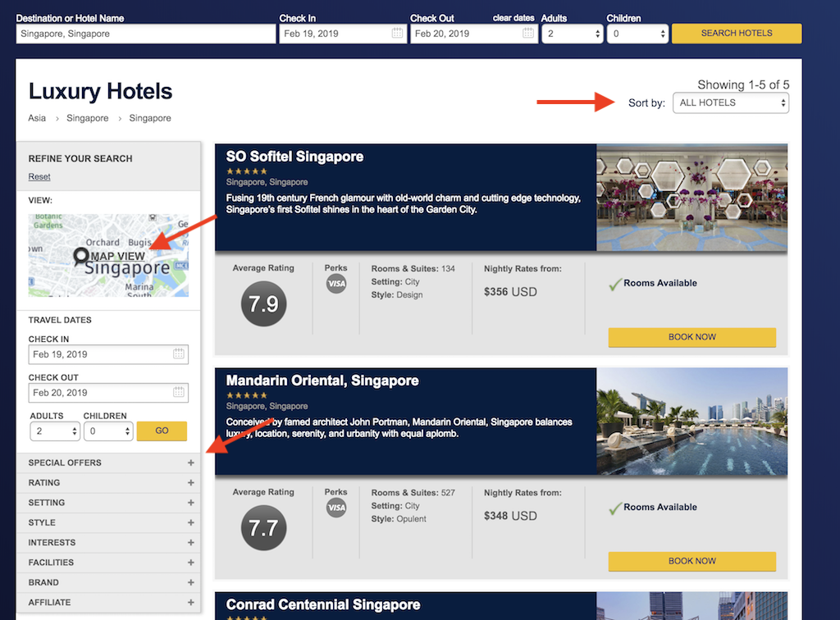The height and width of the screenshot is (620, 840).
Task: Click the 7.9 average rating badge
Action: coord(263,304)
